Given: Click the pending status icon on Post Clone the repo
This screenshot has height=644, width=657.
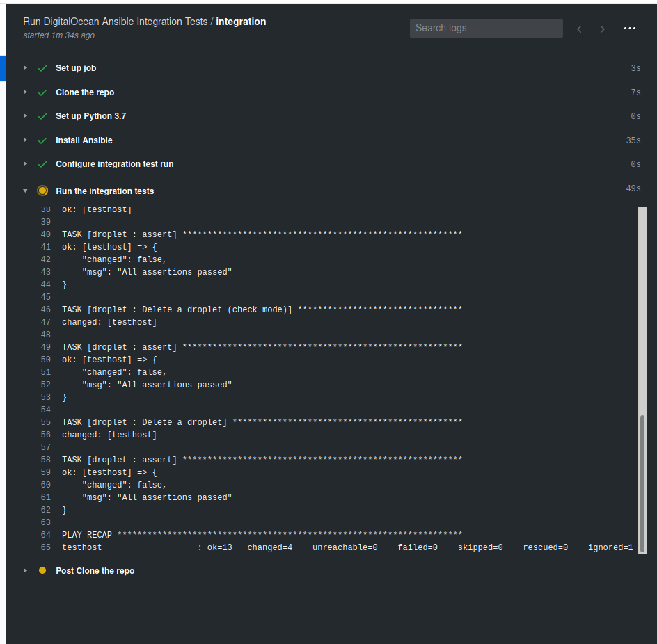Looking at the screenshot, I should tap(42, 570).
